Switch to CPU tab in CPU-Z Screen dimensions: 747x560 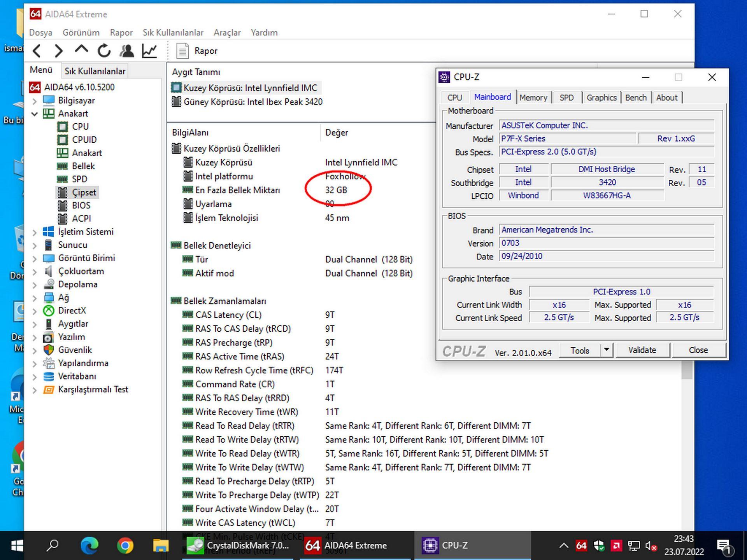(x=454, y=98)
